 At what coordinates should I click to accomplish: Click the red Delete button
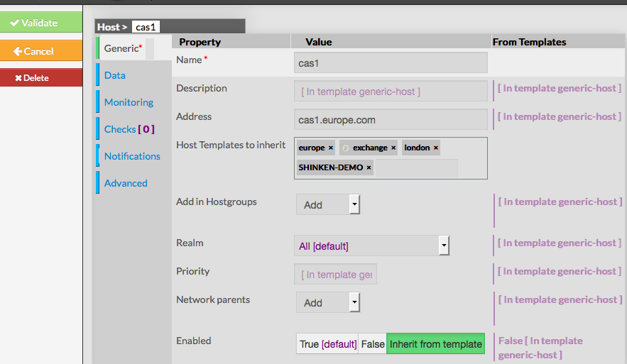tap(40, 77)
